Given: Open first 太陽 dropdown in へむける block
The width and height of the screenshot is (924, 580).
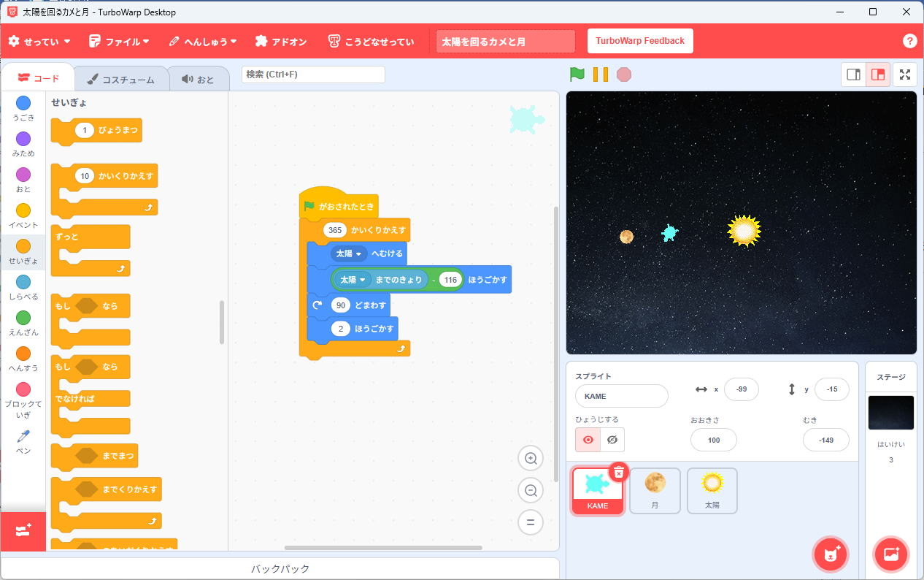Looking at the screenshot, I should click(x=349, y=253).
